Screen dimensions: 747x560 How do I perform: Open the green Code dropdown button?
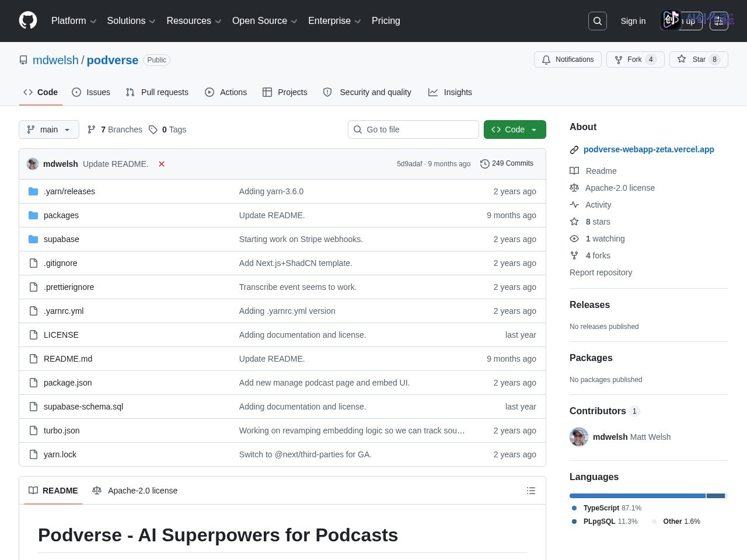(x=515, y=129)
